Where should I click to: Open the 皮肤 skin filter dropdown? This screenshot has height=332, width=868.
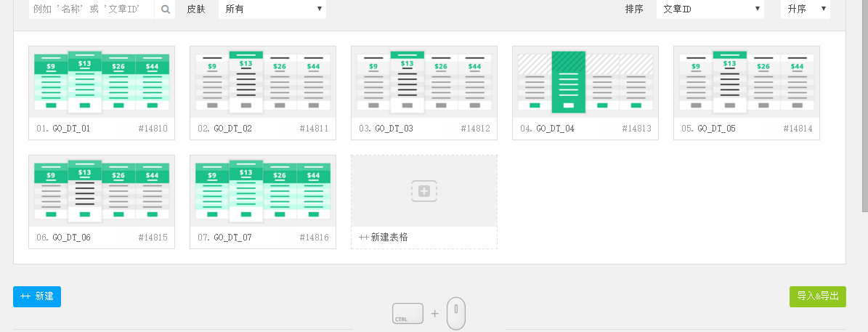272,9
